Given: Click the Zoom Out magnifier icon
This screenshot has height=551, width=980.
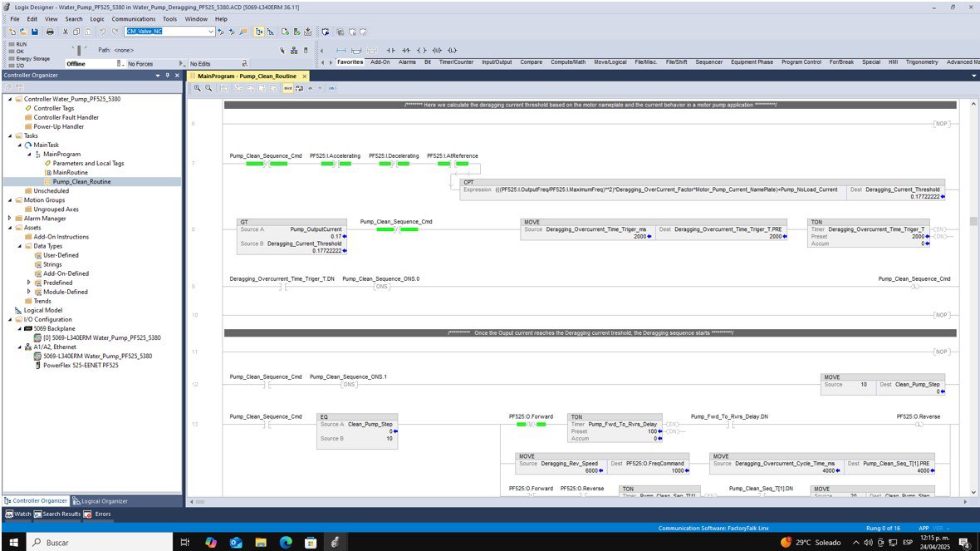Looking at the screenshot, I should 208,88.
